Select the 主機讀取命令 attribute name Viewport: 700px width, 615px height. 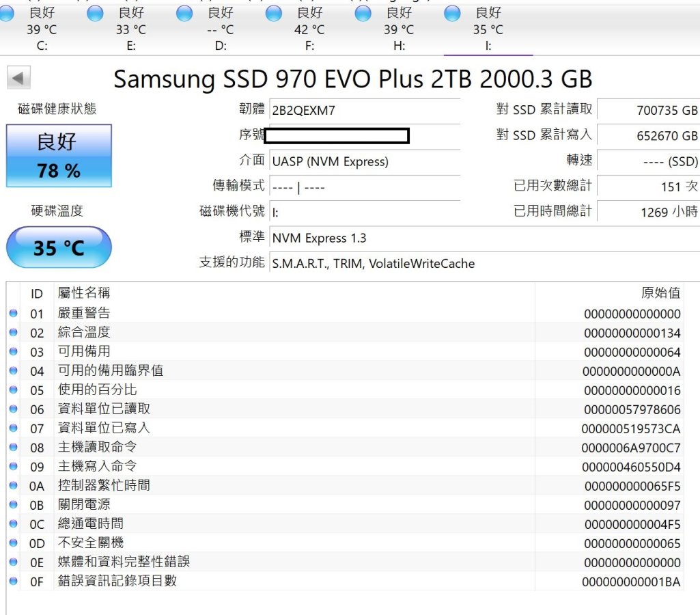coord(98,447)
